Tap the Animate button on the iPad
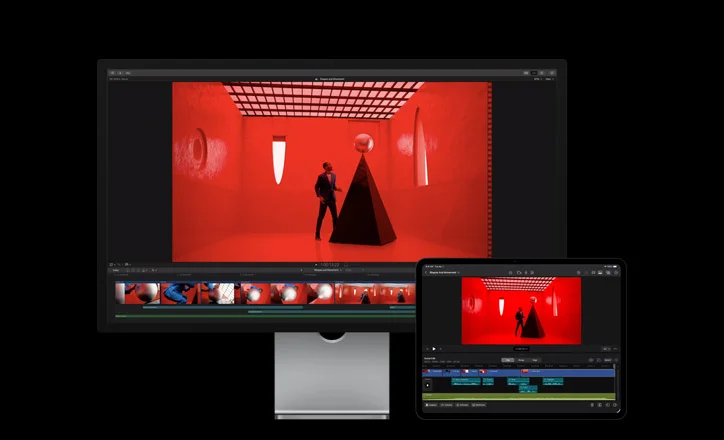This screenshot has height=440, width=724. [462, 405]
